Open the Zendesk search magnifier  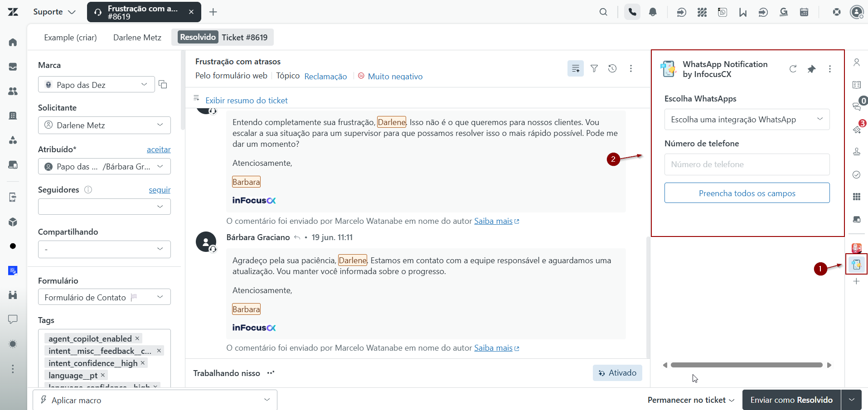[603, 12]
